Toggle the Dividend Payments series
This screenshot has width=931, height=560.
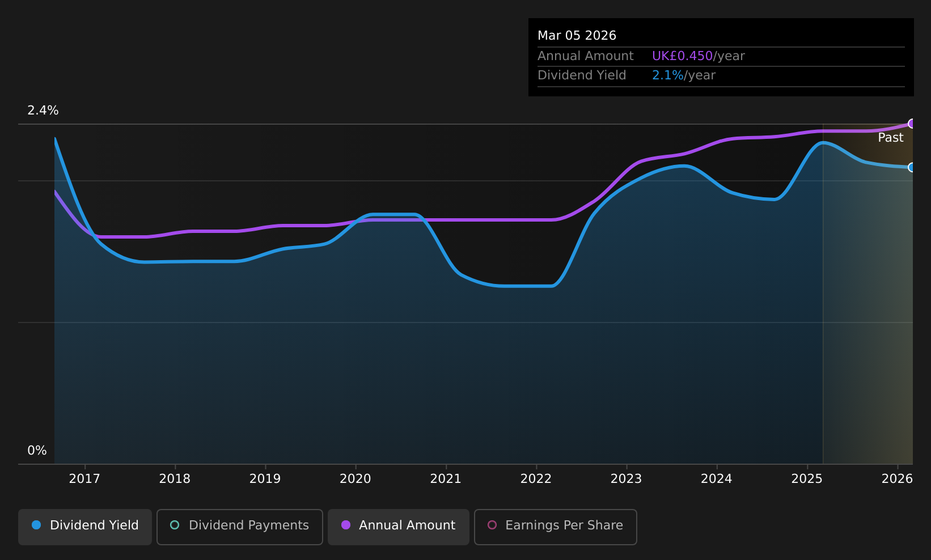coord(240,527)
